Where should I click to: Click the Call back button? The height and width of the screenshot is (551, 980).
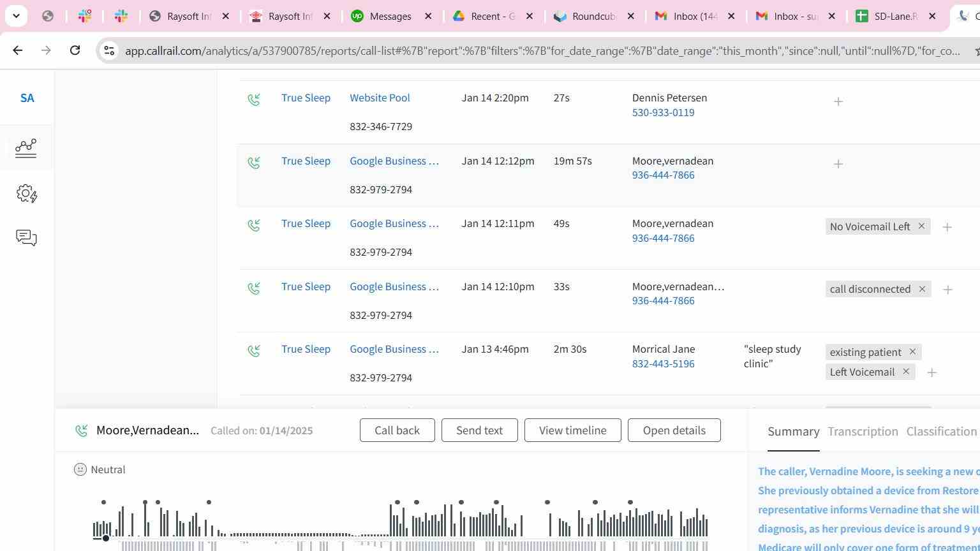(x=397, y=430)
